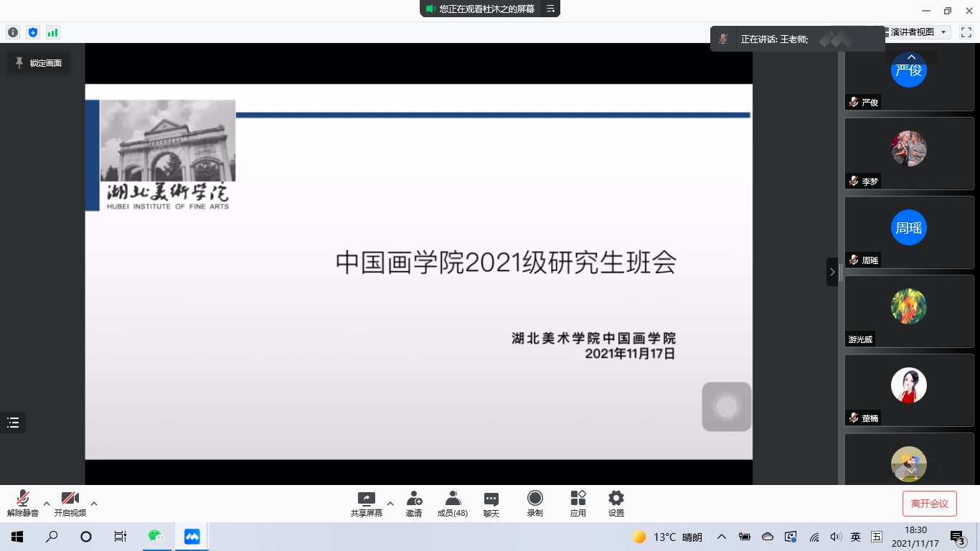Turn on the video camera

(x=70, y=503)
